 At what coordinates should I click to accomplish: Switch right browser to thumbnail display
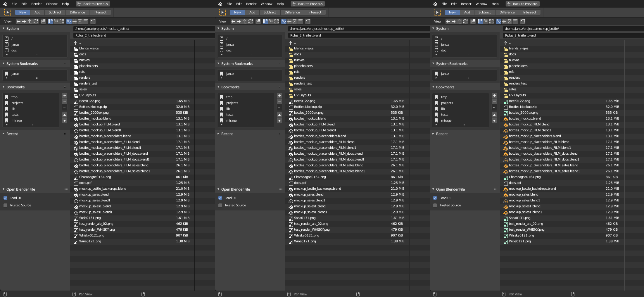coord(491,21)
